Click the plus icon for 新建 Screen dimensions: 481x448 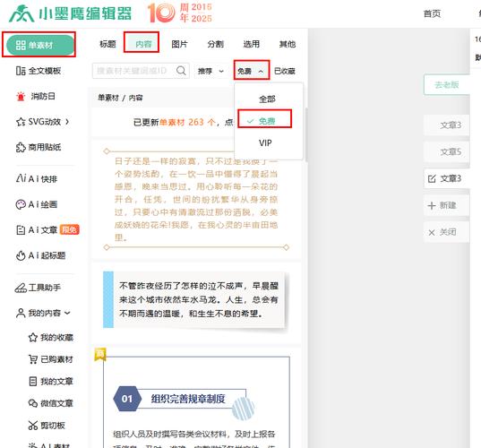[x=432, y=205]
